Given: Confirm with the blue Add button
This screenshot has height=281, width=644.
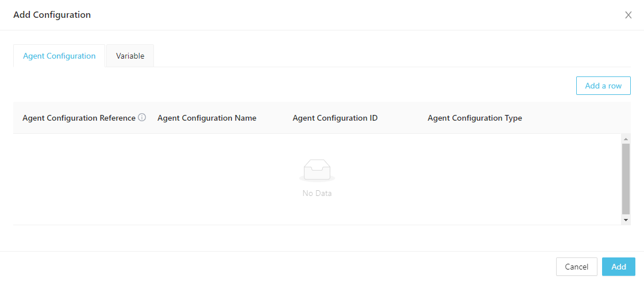Looking at the screenshot, I should (618, 267).
